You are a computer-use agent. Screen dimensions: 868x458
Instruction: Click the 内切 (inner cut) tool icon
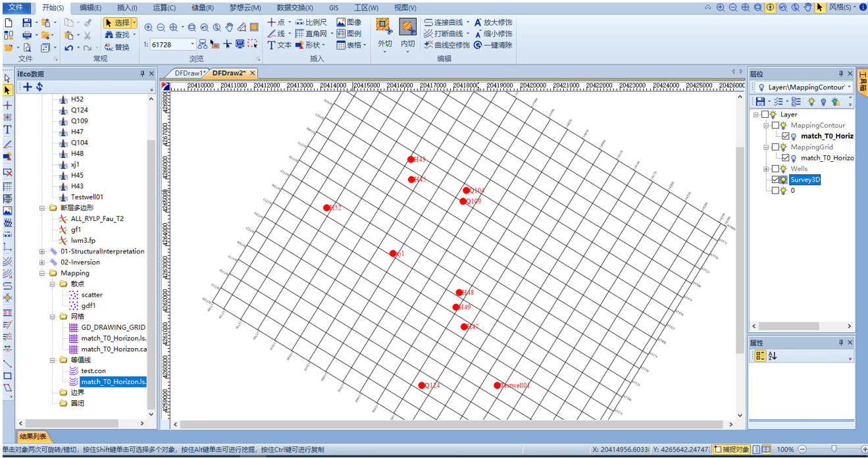point(408,28)
